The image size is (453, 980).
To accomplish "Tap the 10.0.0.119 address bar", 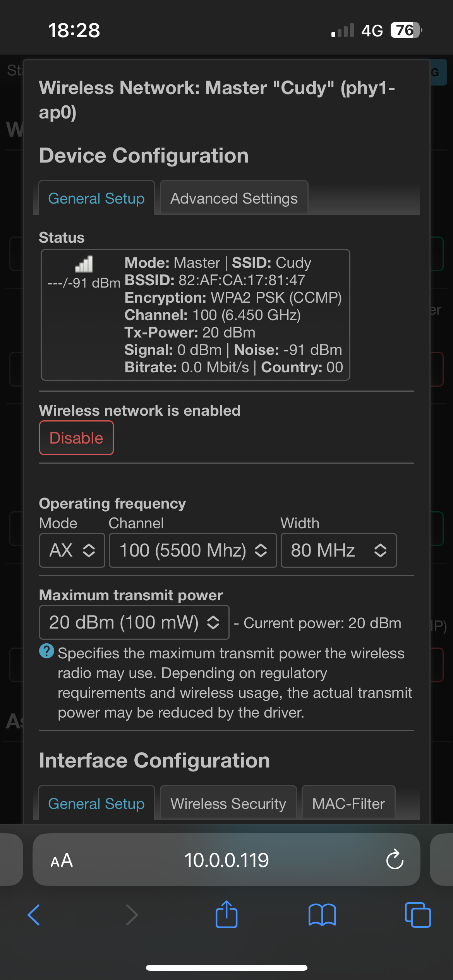I will [226, 860].
